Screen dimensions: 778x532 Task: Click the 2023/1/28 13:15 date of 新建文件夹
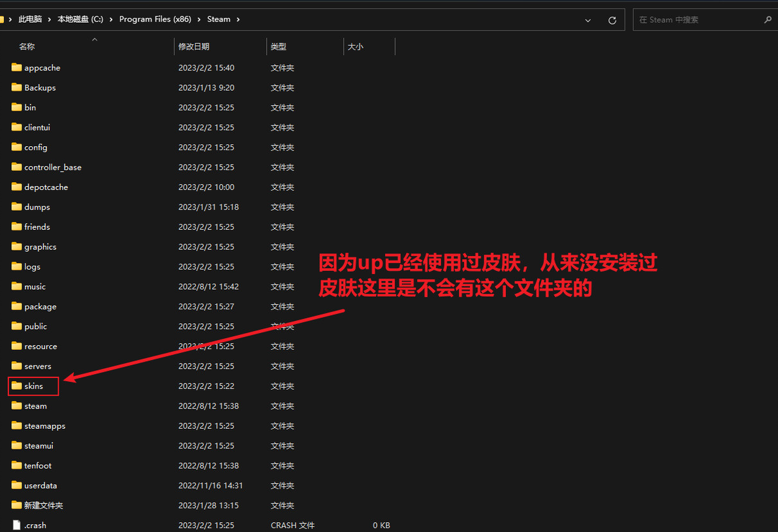(208, 505)
